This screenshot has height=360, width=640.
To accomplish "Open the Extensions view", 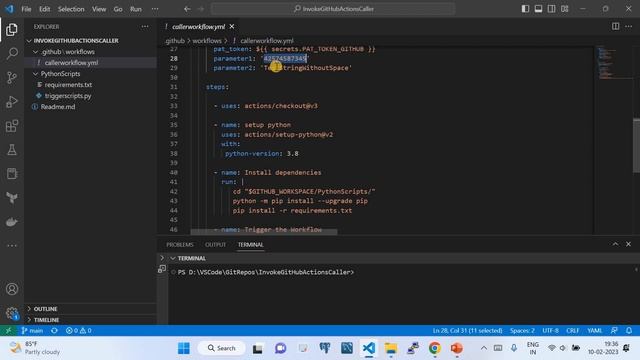I will point(12,126).
